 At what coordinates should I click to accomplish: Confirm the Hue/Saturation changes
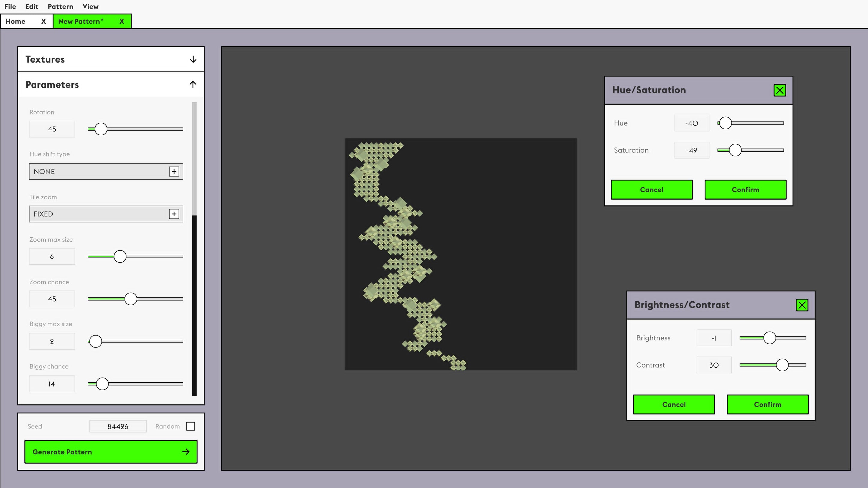click(745, 190)
